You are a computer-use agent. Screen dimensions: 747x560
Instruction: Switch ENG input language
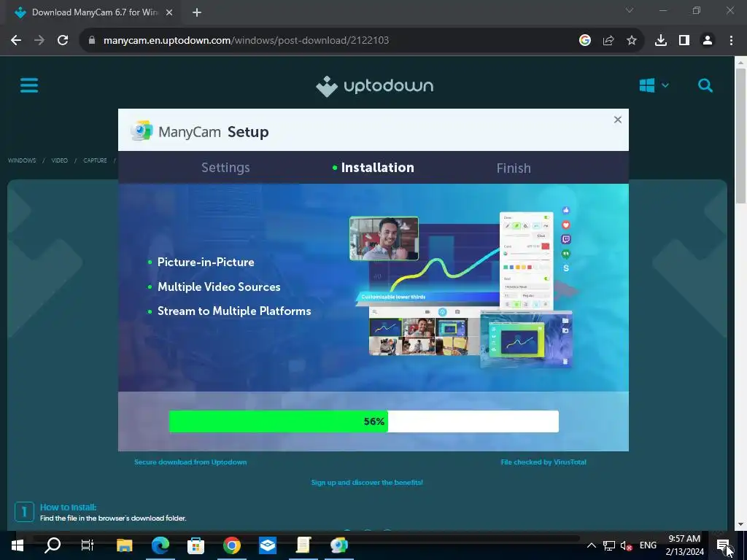pyautogui.click(x=648, y=545)
